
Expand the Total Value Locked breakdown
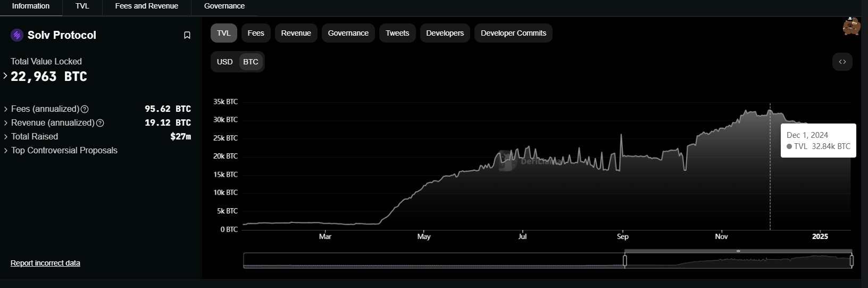(5, 76)
